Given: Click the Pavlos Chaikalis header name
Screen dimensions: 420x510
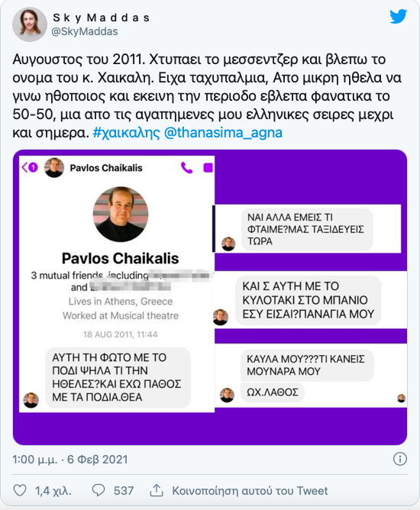Looking at the screenshot, I should coord(106,168).
